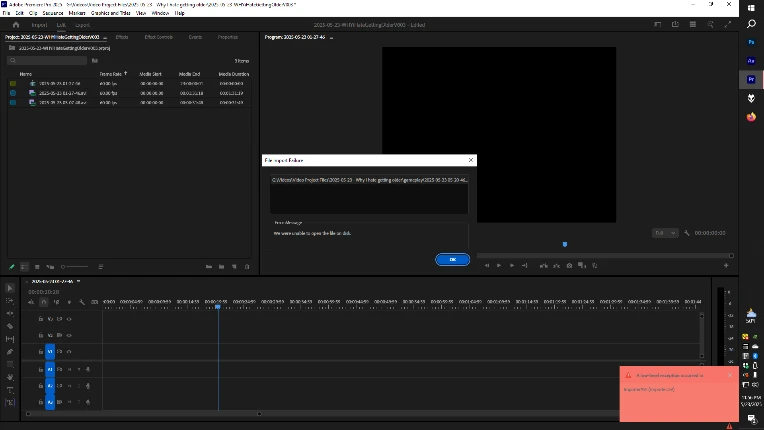Image resolution: width=764 pixels, height=430 pixels.
Task: Open timeline display settings wrench
Action: tap(82, 302)
